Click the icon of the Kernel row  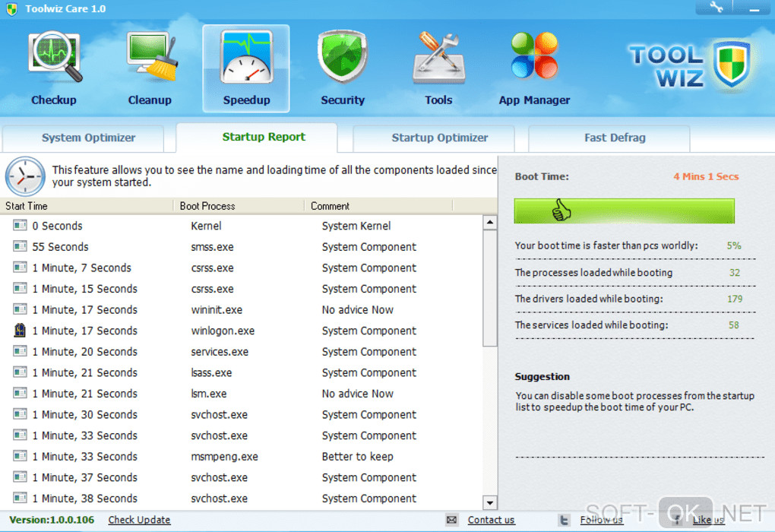point(20,226)
